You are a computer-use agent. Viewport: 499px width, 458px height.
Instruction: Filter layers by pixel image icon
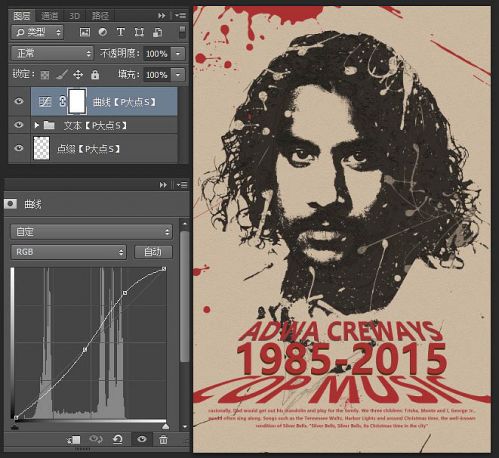point(85,32)
